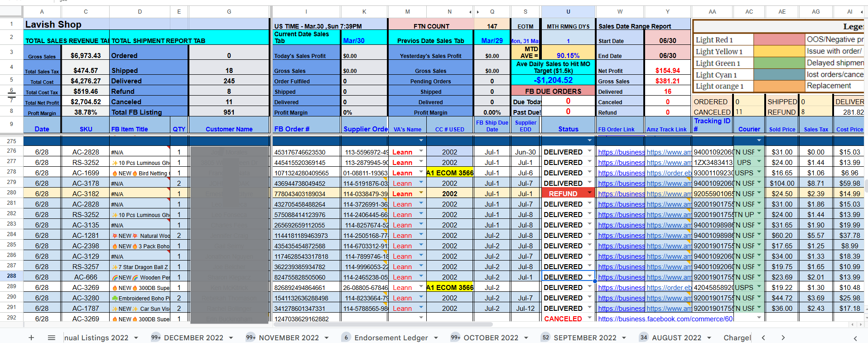The height and width of the screenshot is (343, 868).
Task: Open SEPTEMBER 2022 tab menu arrow
Action: (624, 338)
